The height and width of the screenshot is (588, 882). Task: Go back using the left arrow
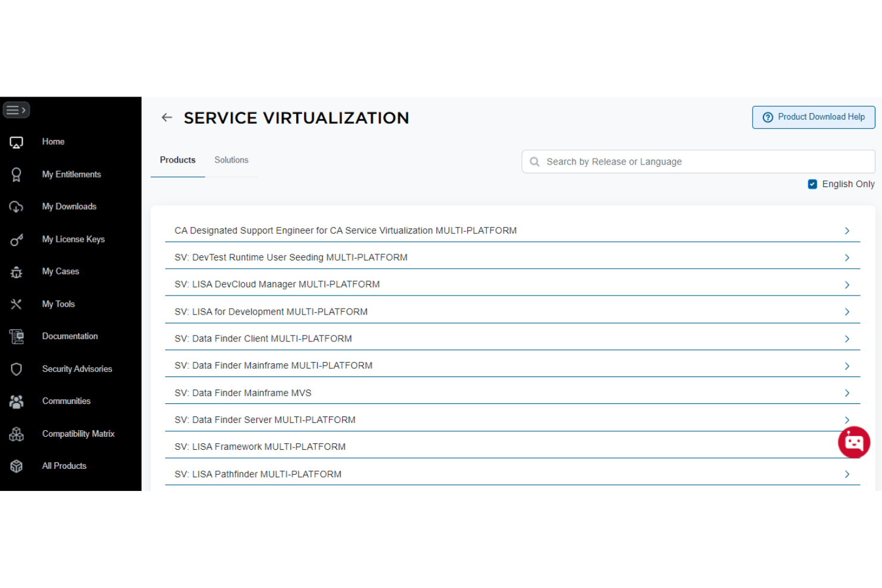coord(167,117)
